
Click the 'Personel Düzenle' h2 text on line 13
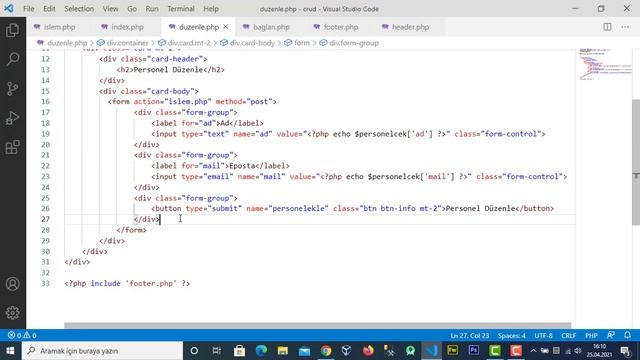pyautogui.click(x=168, y=70)
